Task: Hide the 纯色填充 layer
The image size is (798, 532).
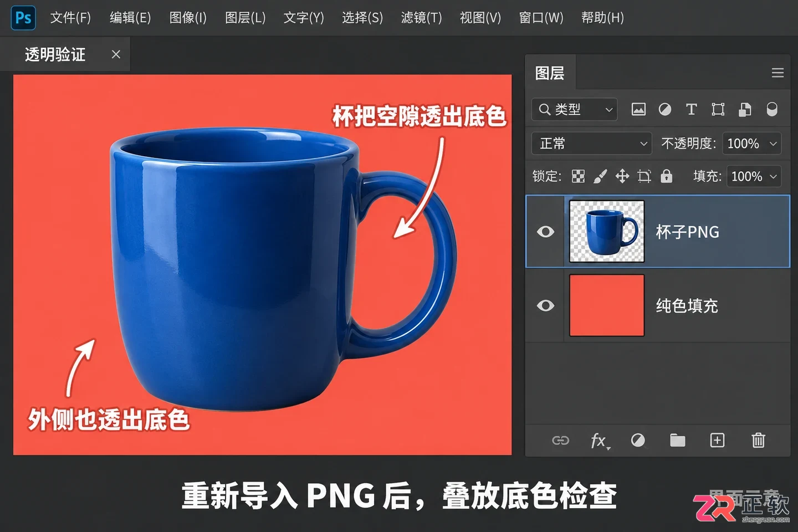Action: (x=545, y=305)
